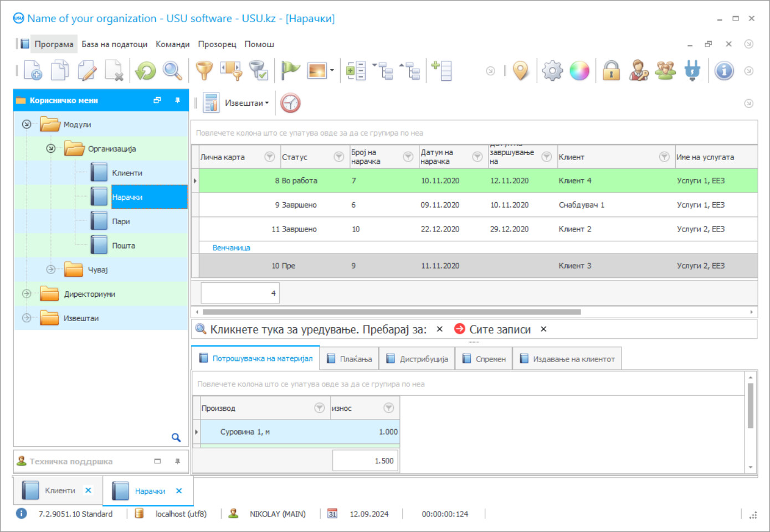Viewport: 770px width, 532px height.
Task: Click the green refresh arrow icon
Action: (x=146, y=70)
